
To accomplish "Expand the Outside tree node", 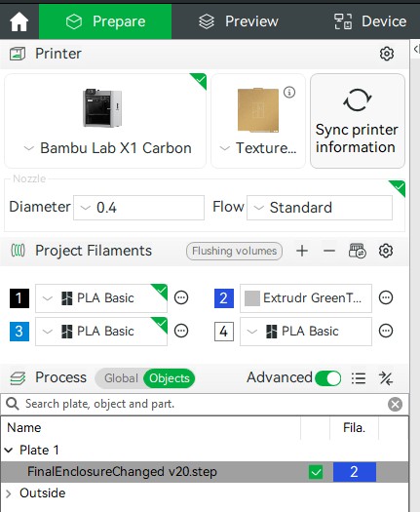I will (x=9, y=493).
